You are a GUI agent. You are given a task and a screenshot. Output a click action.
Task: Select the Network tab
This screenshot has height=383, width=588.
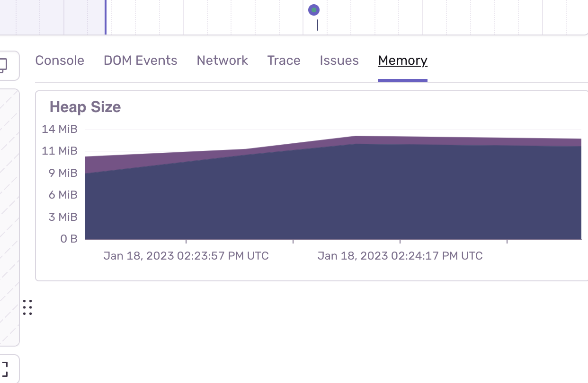[223, 61]
